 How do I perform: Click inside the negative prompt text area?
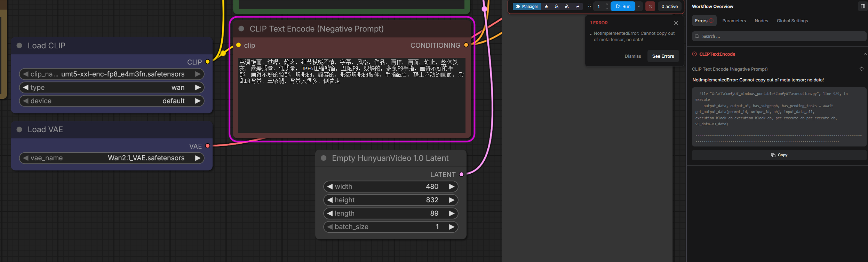click(352, 95)
